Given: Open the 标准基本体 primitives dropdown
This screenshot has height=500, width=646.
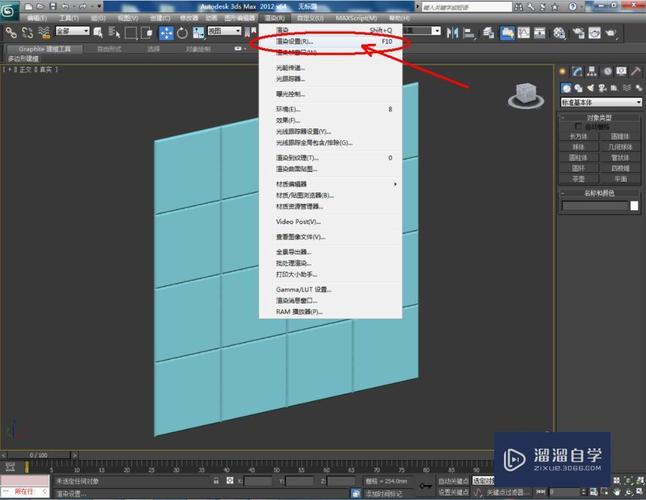Looking at the screenshot, I should click(600, 102).
